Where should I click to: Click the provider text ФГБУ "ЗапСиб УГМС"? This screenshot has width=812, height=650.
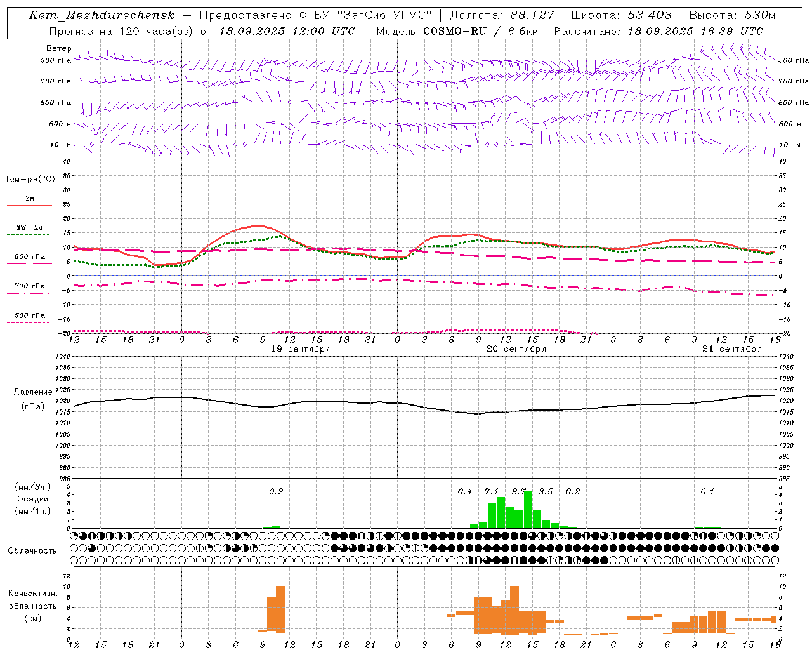pos(365,15)
